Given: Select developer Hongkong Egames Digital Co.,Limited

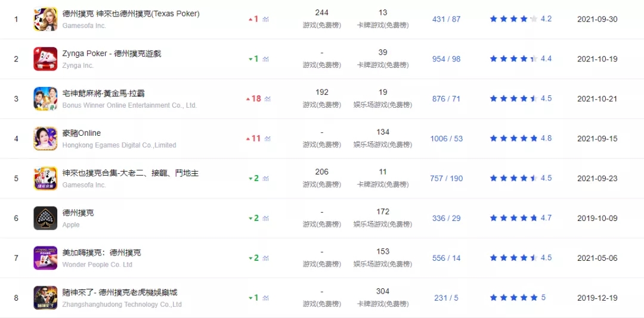Looking at the screenshot, I should click(119, 145).
